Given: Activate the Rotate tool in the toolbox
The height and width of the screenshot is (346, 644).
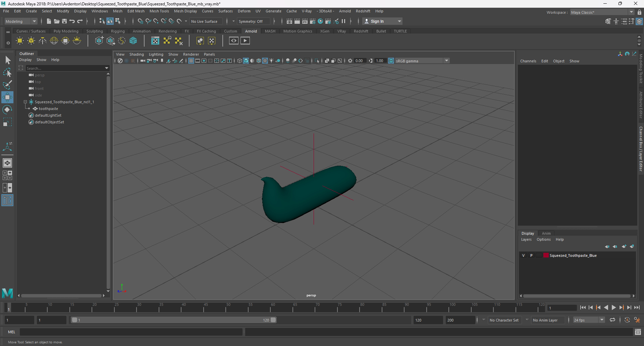Looking at the screenshot, I should 7,110.
